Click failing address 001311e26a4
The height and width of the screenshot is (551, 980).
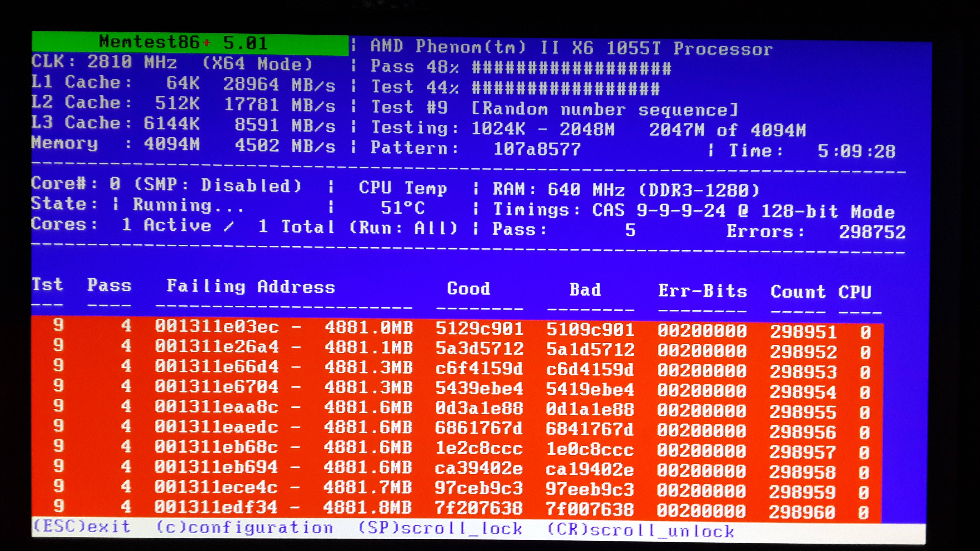[x=217, y=346]
